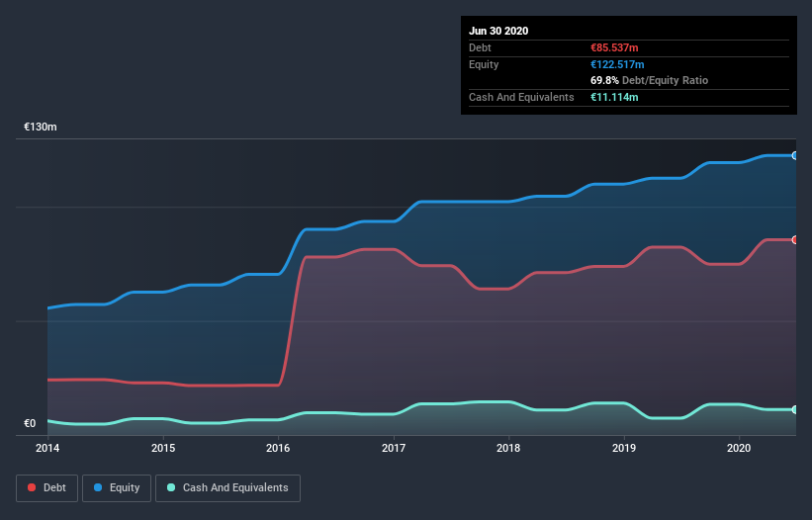
Task: Click the teal Cash legend dot
Action: tap(171, 487)
